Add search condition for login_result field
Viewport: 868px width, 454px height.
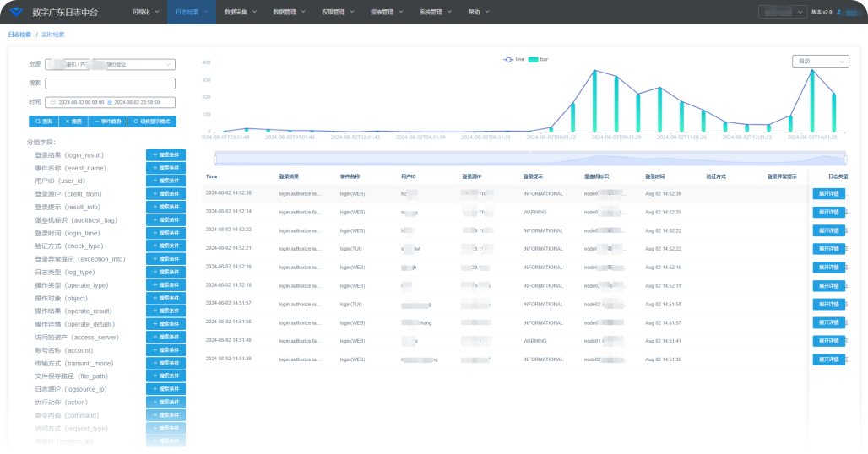click(165, 154)
